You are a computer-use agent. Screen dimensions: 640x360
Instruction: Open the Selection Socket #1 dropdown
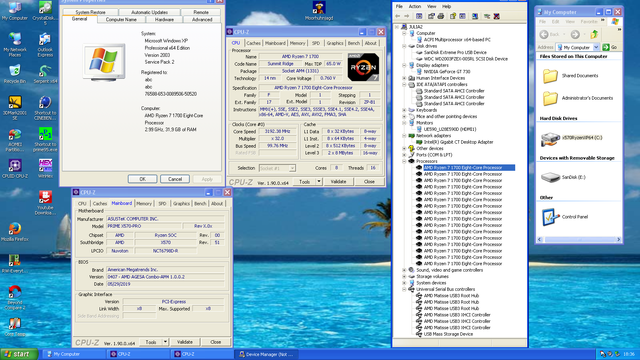pyautogui.click(x=292, y=168)
